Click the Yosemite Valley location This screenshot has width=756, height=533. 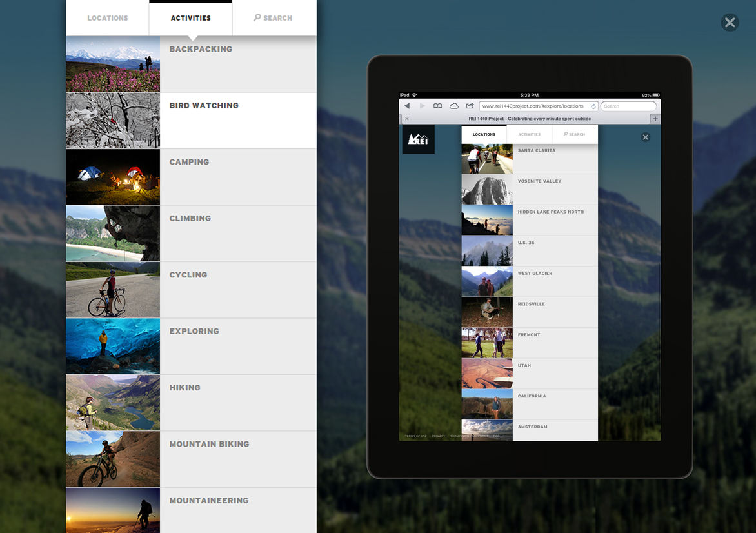[539, 181]
